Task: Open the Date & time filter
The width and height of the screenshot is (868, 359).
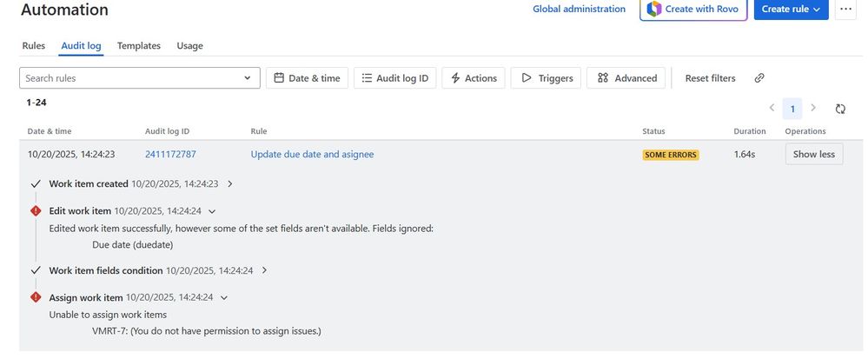Action: (x=307, y=78)
